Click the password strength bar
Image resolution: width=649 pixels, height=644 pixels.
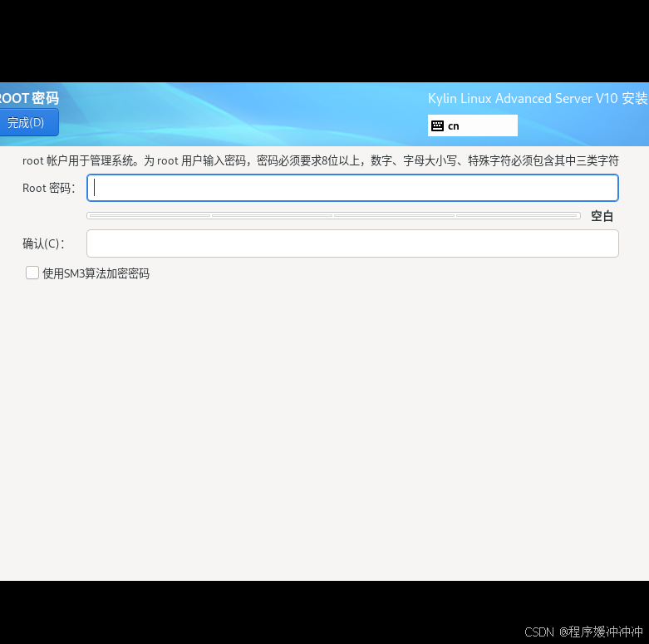point(333,215)
